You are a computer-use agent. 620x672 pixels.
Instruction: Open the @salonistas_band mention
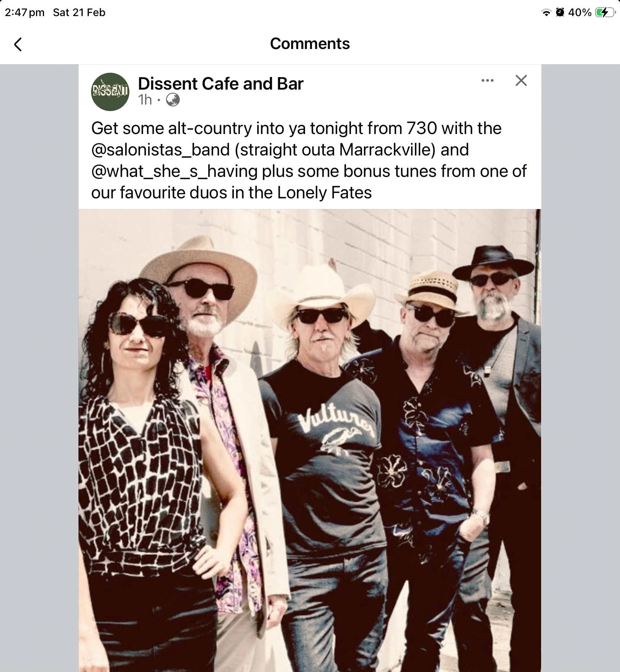[x=160, y=150]
